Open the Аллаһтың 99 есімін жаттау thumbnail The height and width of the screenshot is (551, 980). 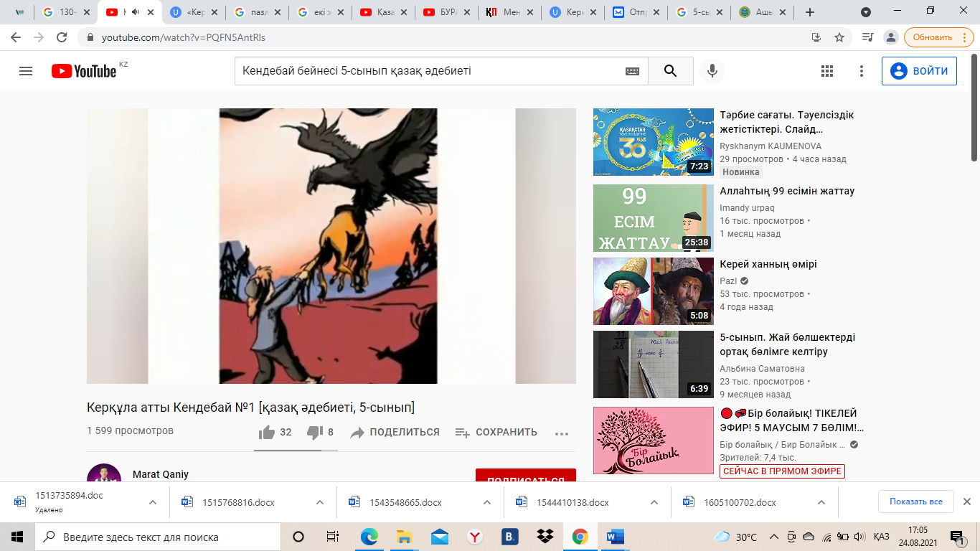pyautogui.click(x=654, y=218)
